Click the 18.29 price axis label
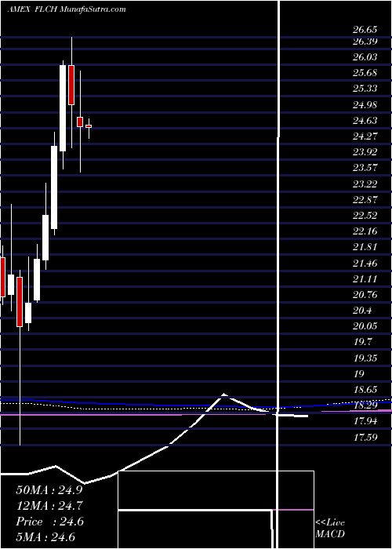Image resolution: width=392 pixels, height=549 pixels. point(365,405)
